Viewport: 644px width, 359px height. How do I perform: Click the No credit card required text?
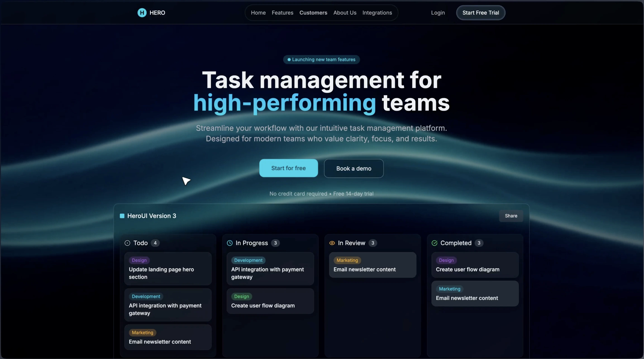pos(298,194)
